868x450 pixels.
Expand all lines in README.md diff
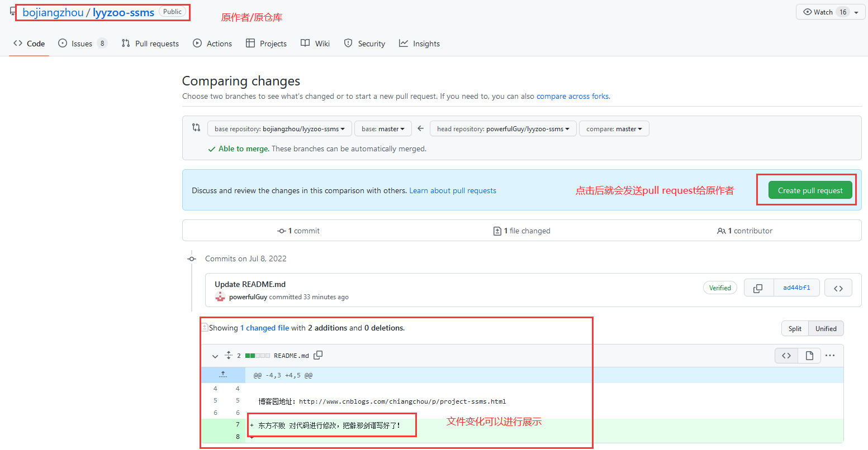point(228,355)
